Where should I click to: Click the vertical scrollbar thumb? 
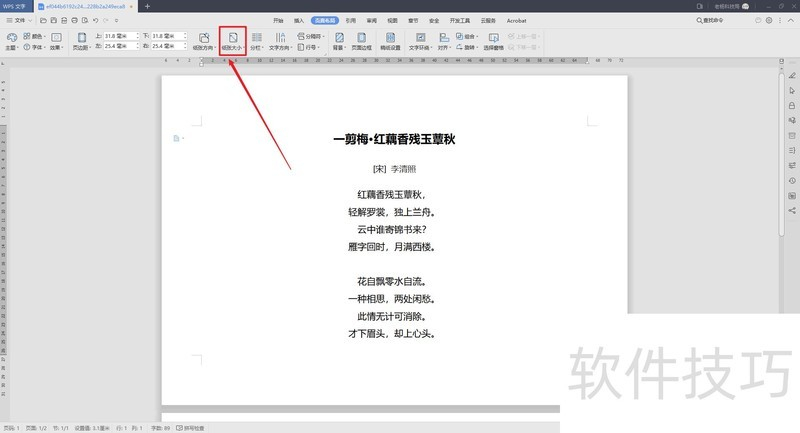pos(781,153)
